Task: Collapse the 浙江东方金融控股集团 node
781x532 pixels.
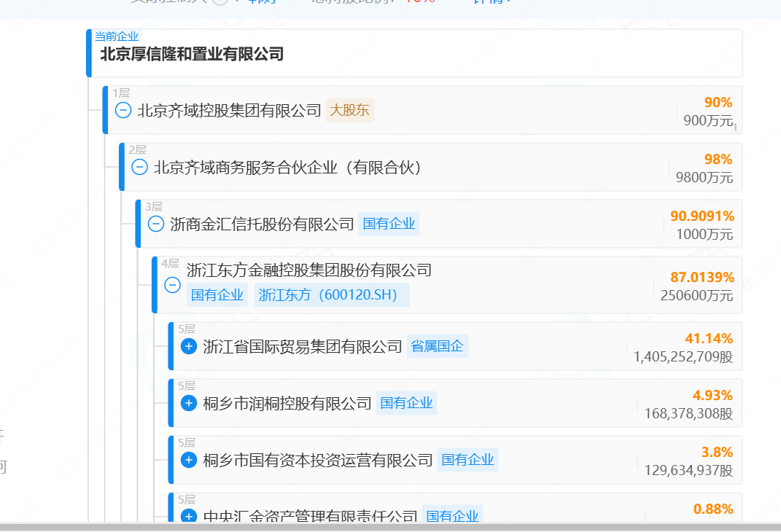Action: (171, 286)
